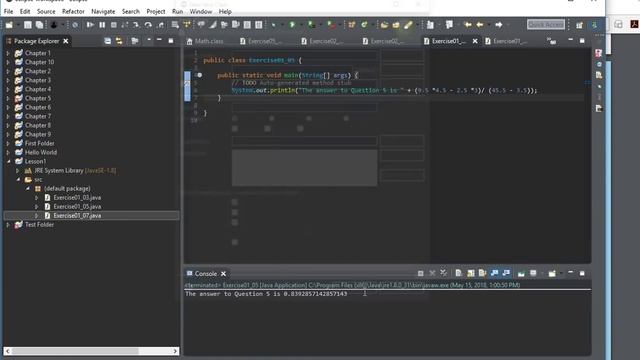Viewport: 640px width, 360px height.
Task: Toggle Pin Console icon
Action: (521, 273)
